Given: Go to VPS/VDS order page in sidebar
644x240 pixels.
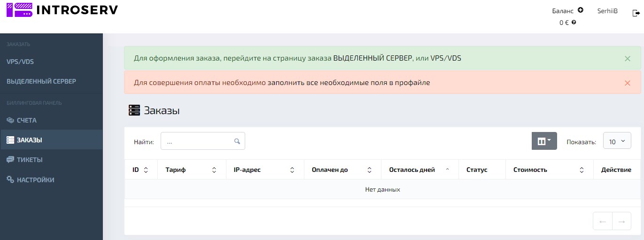Looking at the screenshot, I should 20,62.
